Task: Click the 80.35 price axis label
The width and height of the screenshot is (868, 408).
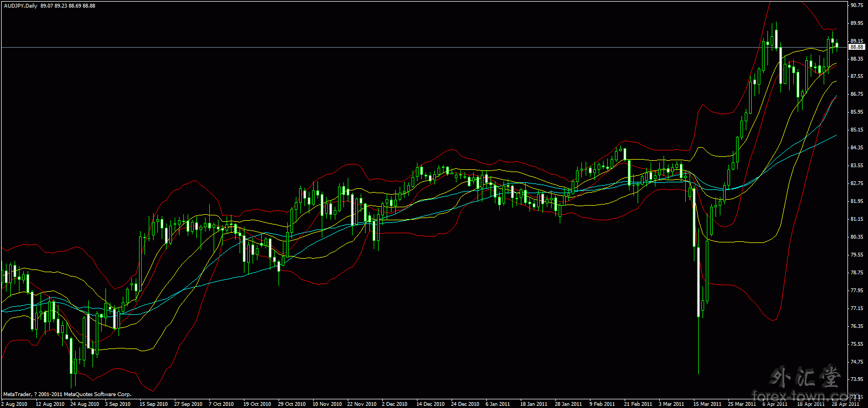Action: tap(857, 237)
